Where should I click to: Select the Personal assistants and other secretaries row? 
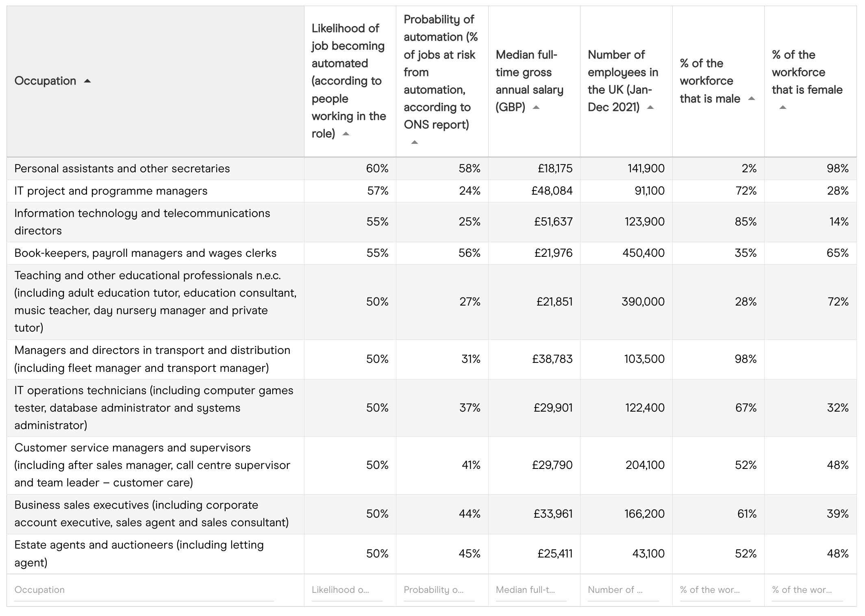[x=122, y=169]
